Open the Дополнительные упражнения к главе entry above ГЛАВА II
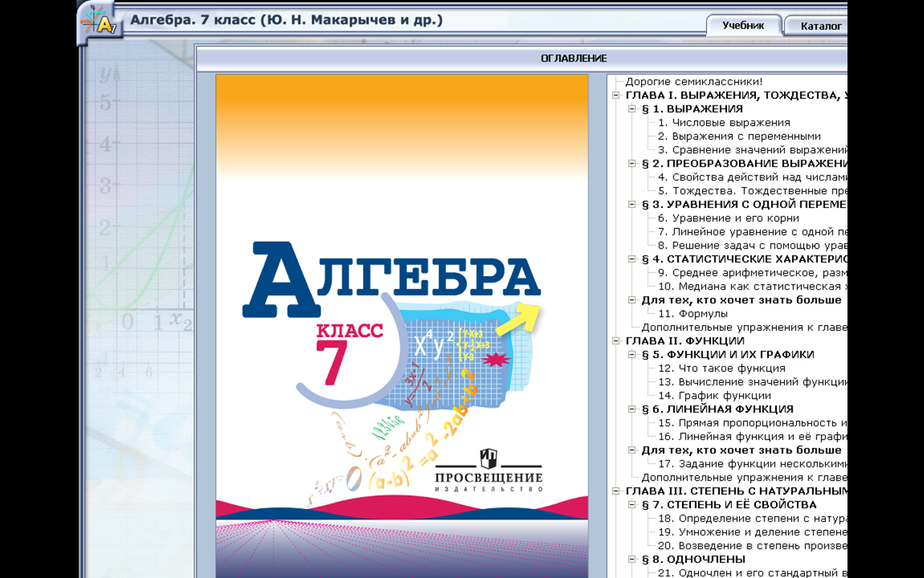This screenshot has width=924, height=578. point(744,327)
